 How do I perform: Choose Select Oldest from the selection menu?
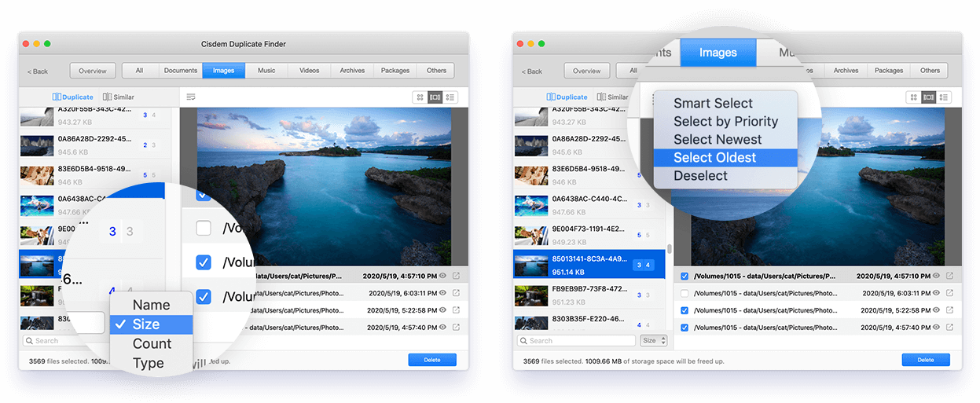click(x=714, y=158)
